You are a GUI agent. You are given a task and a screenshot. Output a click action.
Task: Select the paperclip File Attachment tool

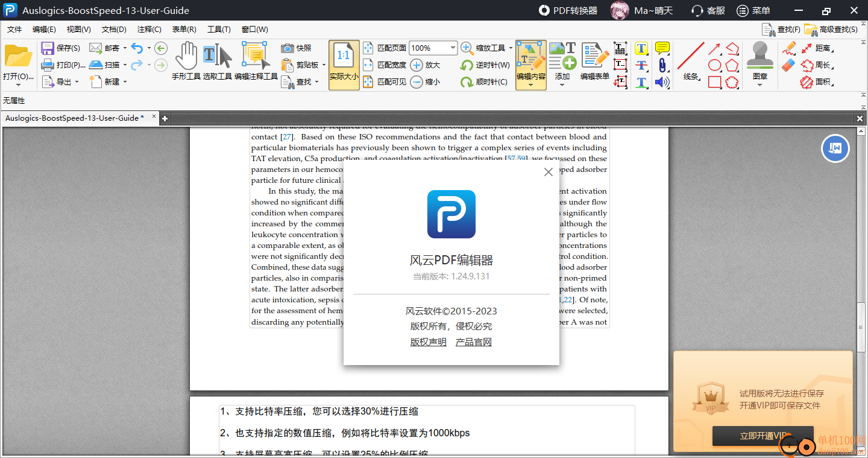(x=662, y=65)
